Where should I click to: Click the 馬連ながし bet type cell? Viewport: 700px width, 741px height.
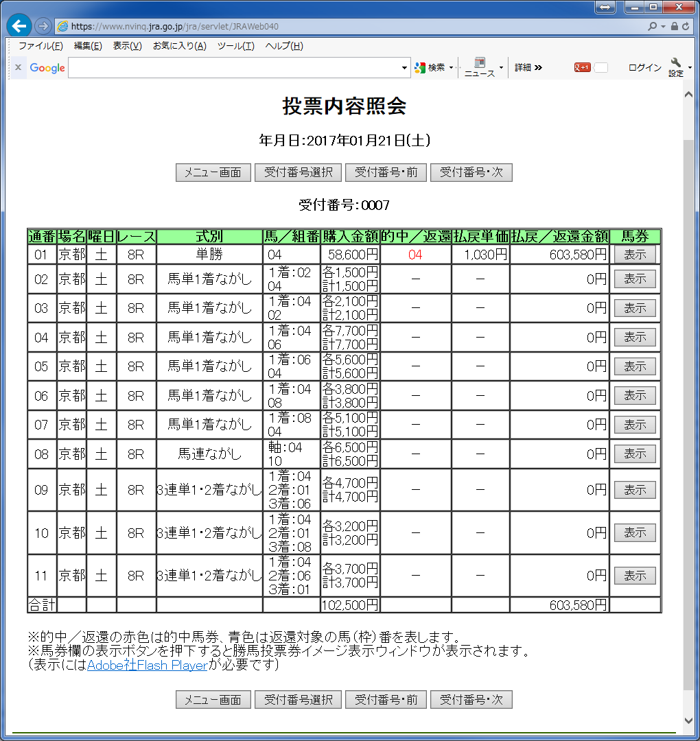coord(209,454)
